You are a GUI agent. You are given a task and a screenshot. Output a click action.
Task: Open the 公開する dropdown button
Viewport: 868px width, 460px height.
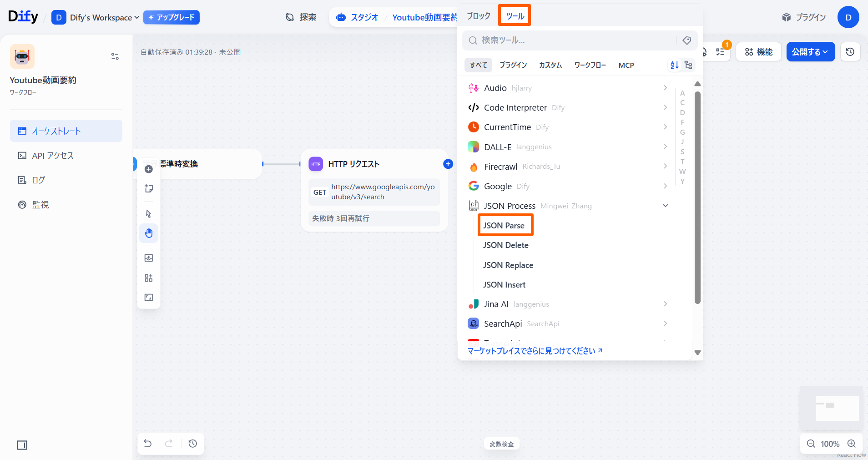point(810,52)
